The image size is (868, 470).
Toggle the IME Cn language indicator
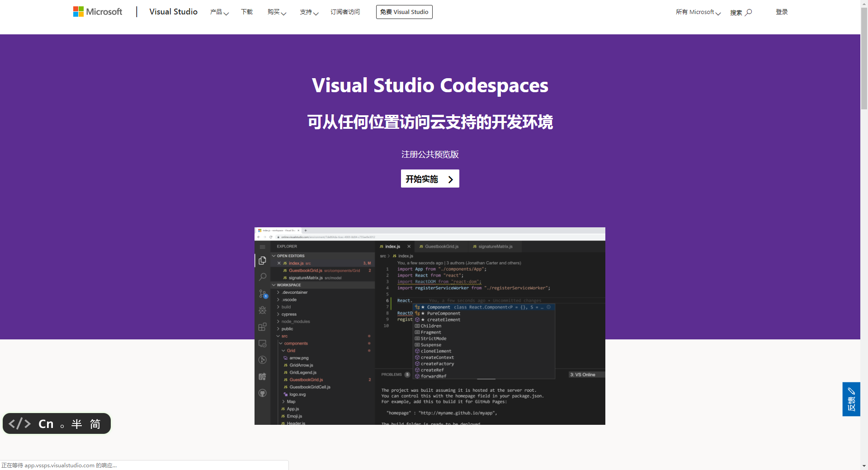(46, 424)
